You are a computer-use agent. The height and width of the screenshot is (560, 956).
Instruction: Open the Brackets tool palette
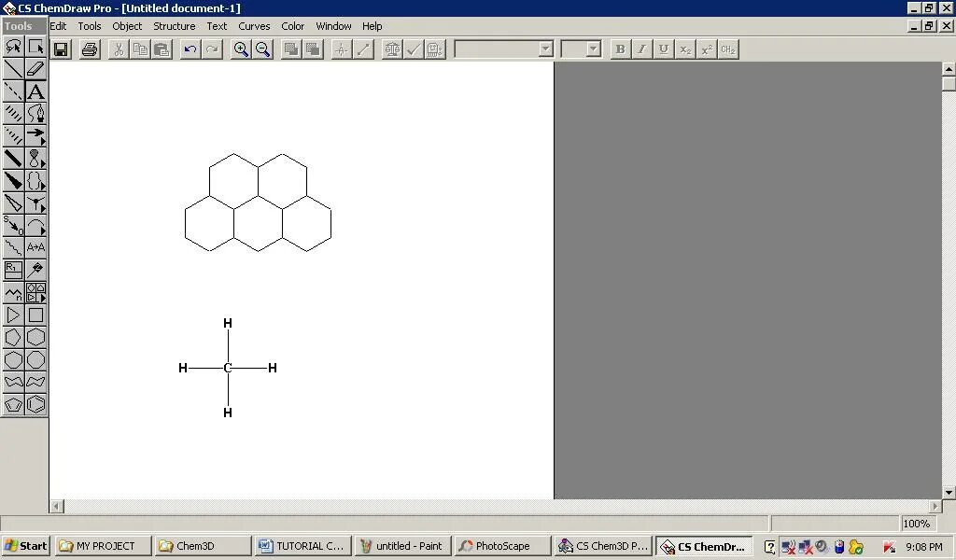click(36, 181)
